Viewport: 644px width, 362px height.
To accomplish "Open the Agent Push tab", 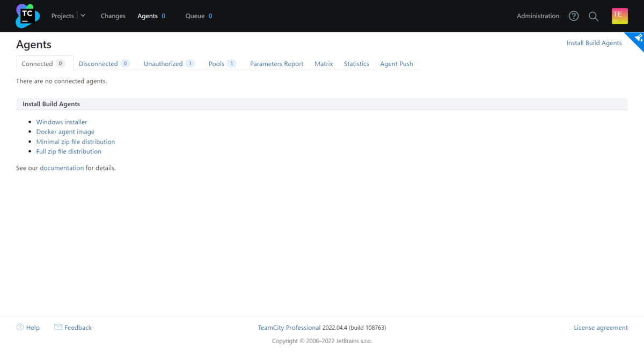I will (396, 64).
